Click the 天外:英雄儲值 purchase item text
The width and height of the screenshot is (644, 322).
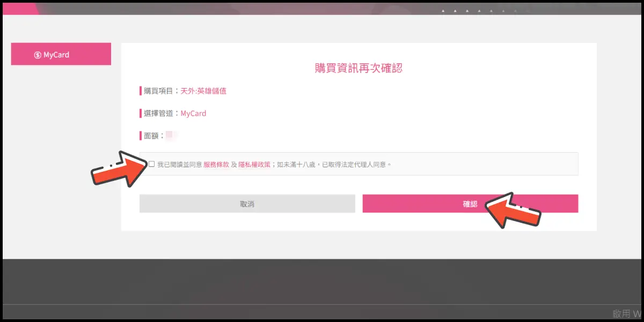(203, 91)
